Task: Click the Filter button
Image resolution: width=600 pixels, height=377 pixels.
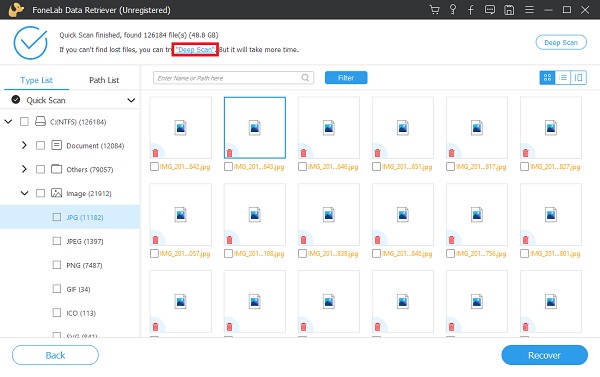Action: [x=346, y=78]
